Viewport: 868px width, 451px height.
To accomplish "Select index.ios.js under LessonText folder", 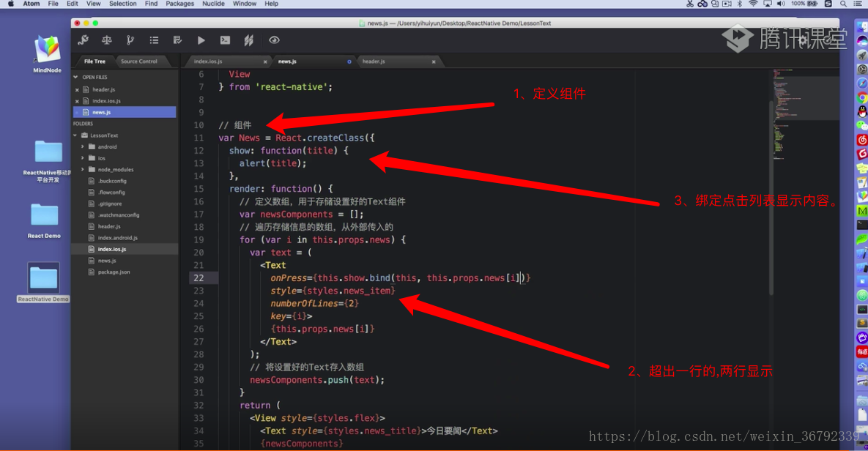I will (x=125, y=249).
